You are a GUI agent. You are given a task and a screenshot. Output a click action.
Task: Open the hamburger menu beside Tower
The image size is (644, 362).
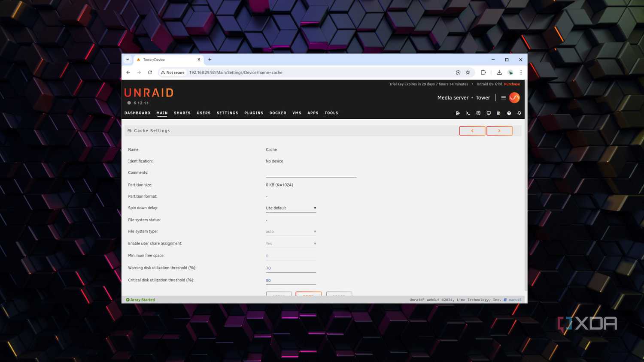[504, 98]
